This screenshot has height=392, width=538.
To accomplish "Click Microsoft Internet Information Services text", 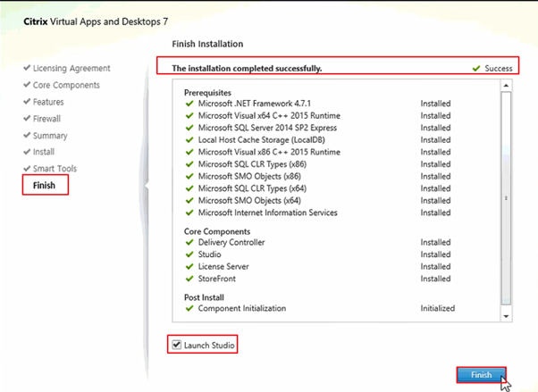I will 267,213.
